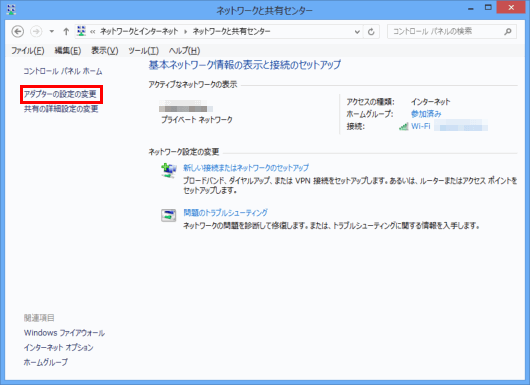Open the recent locations dropdown arrow
The width and height of the screenshot is (530, 385).
(52, 31)
